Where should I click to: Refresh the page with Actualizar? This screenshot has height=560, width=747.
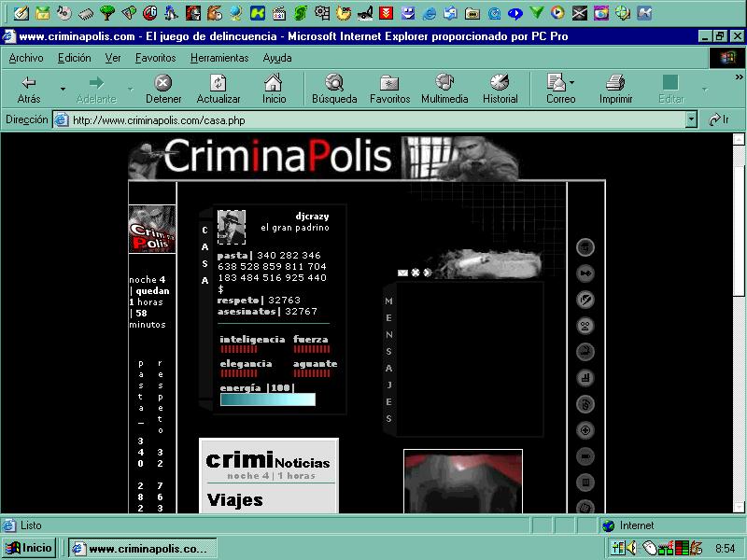point(218,89)
